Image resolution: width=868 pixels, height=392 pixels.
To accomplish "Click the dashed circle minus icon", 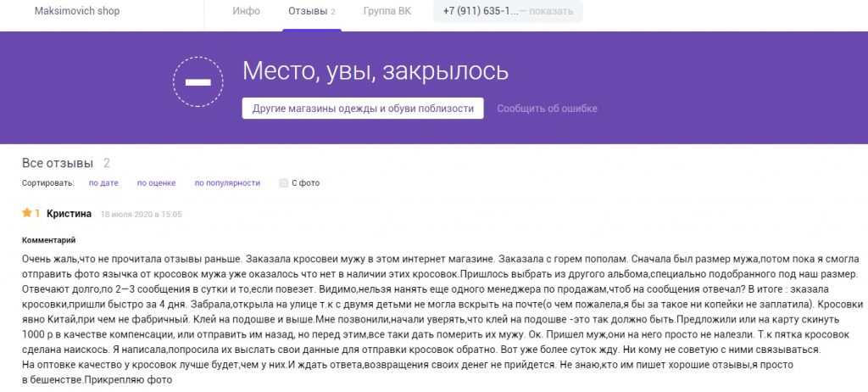I will (198, 82).
